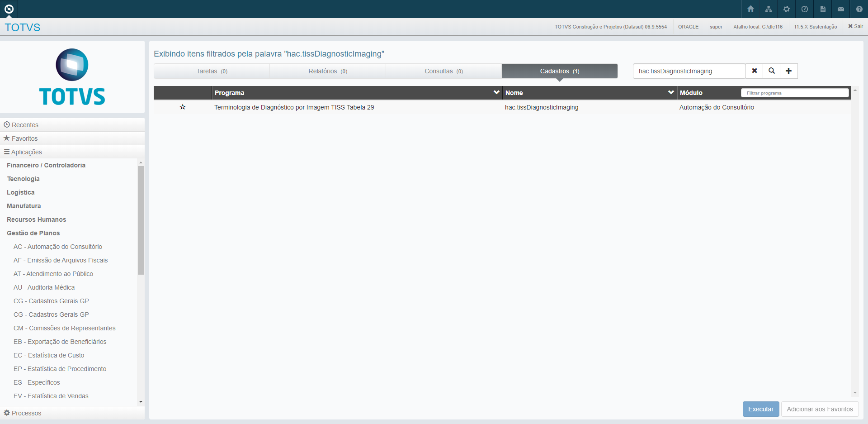Click the Módulo column header
The image size is (868, 424).
pos(691,93)
